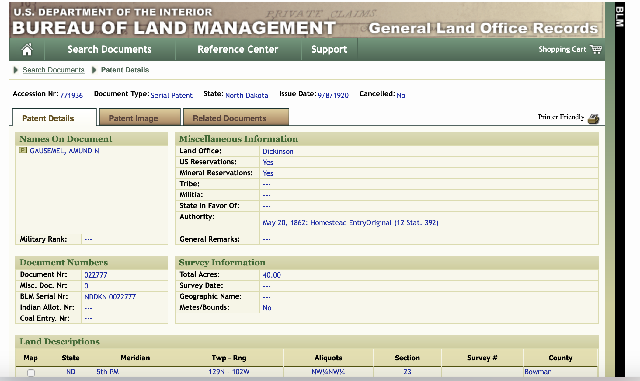Open the Search Documents menu
Image resolution: width=640 pixels, height=381 pixels.
tap(109, 49)
